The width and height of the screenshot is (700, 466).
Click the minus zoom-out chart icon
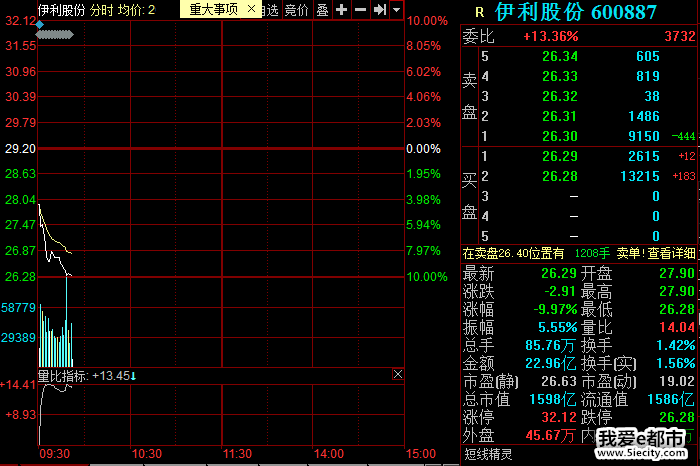(x=360, y=9)
